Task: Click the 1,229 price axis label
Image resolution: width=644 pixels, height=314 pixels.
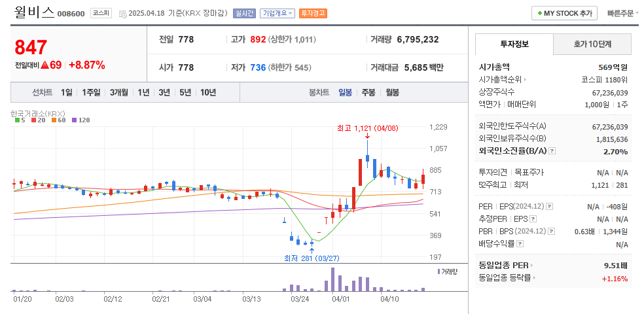Action: pyautogui.click(x=438, y=127)
